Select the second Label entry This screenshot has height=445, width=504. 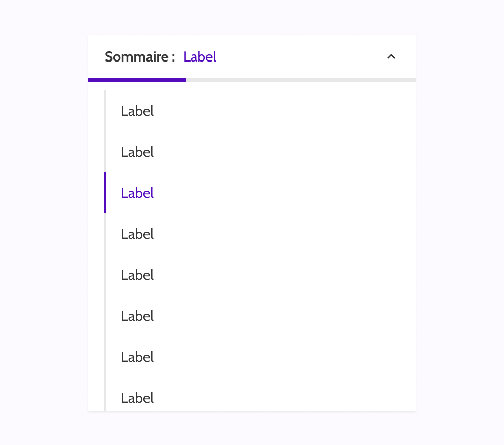point(137,152)
